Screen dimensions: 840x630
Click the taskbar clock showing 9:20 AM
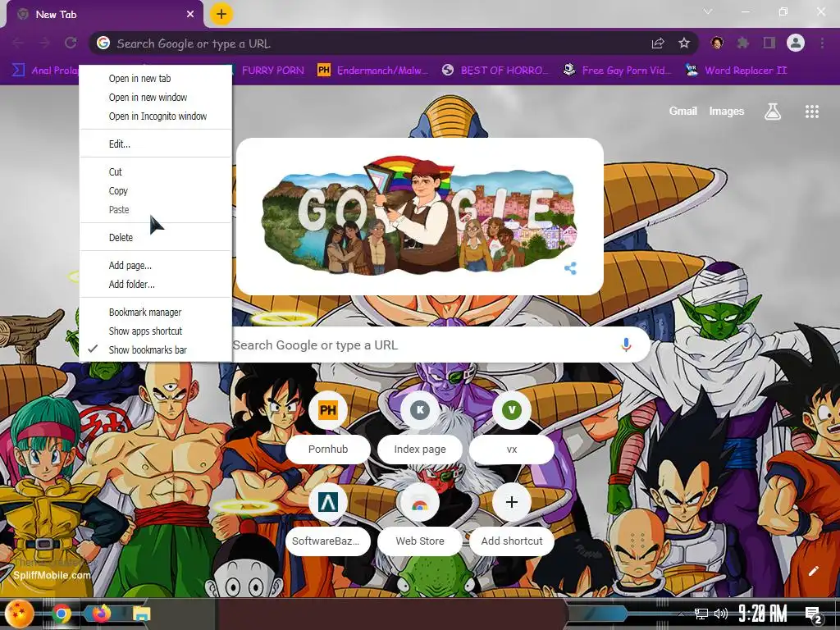(762, 614)
